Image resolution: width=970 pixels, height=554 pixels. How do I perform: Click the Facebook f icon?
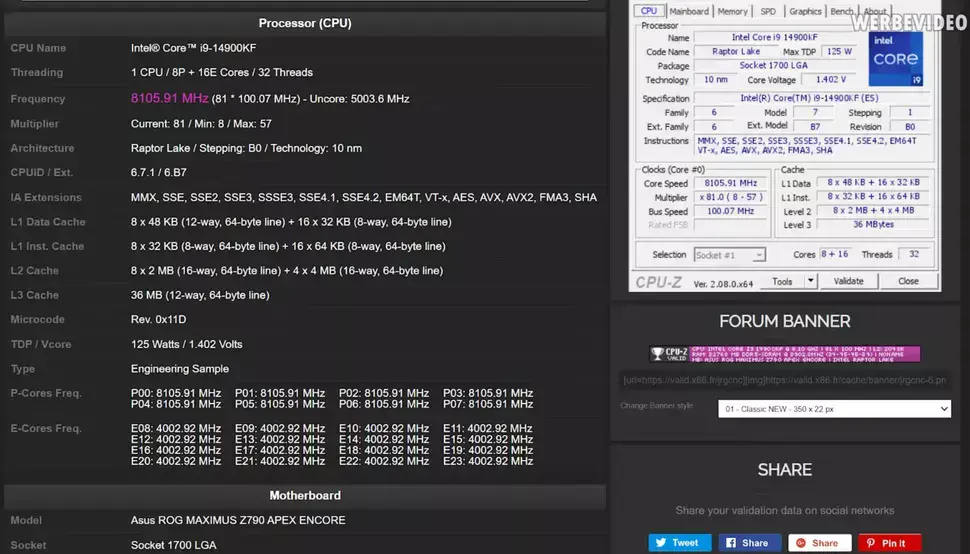tap(731, 543)
